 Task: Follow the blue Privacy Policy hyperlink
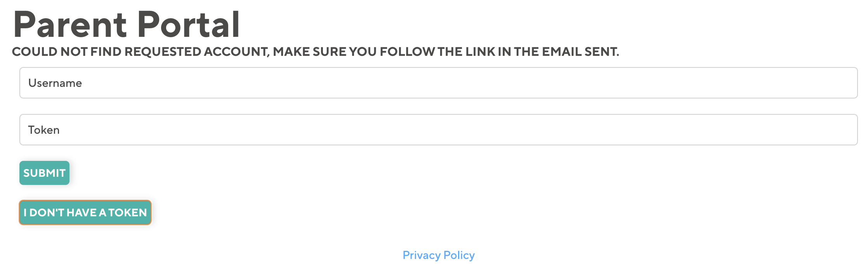pyautogui.click(x=438, y=255)
